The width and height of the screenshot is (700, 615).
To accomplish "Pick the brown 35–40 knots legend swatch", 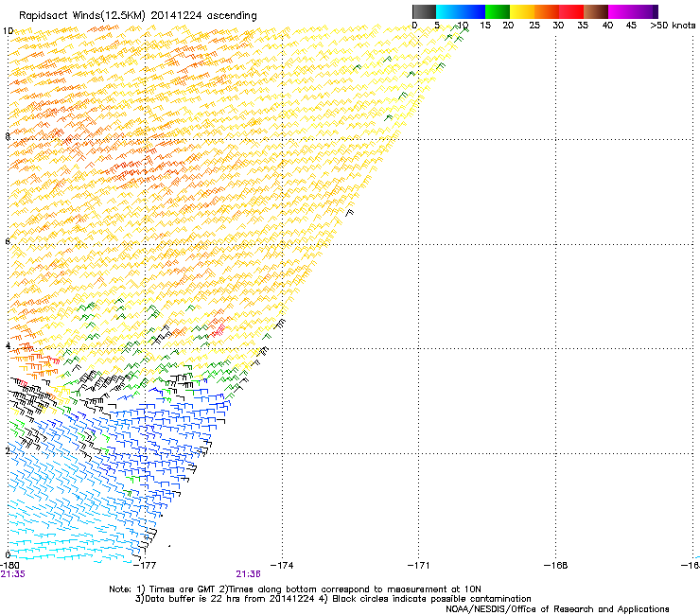I will 596,11.
